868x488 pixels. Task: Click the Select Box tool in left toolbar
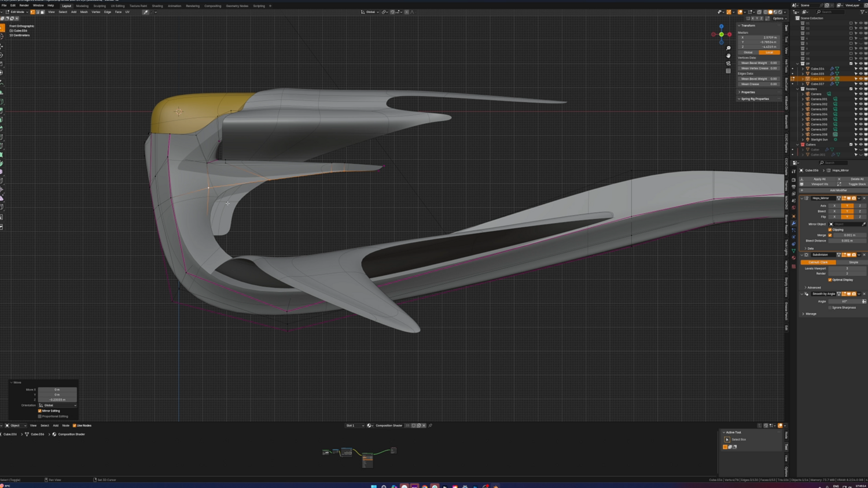tap(2, 28)
